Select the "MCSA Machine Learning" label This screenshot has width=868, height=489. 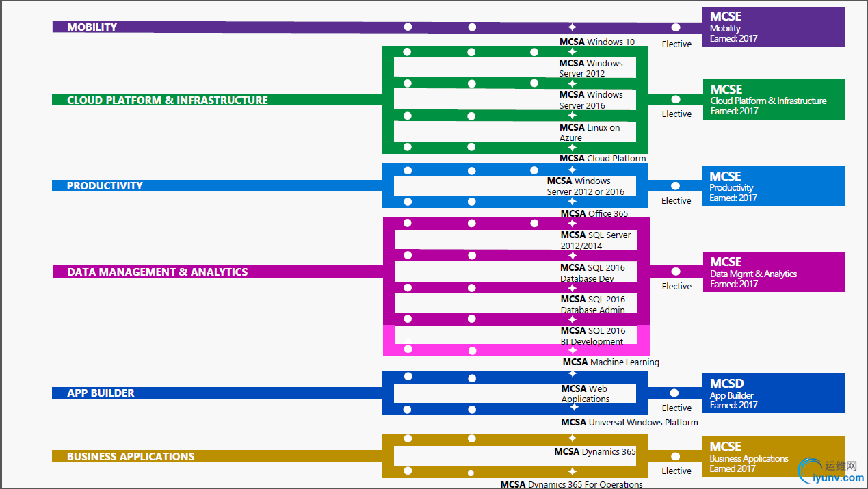pyautogui.click(x=611, y=362)
